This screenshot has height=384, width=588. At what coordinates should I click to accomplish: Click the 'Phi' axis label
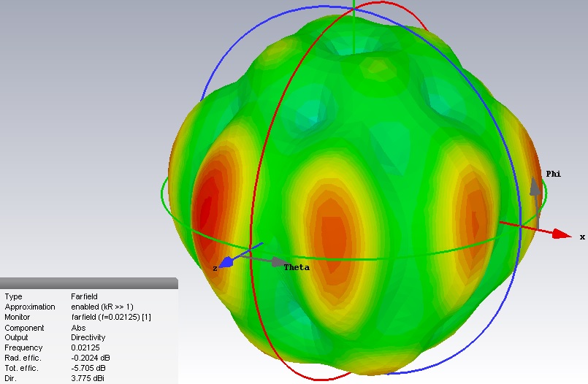coord(554,174)
